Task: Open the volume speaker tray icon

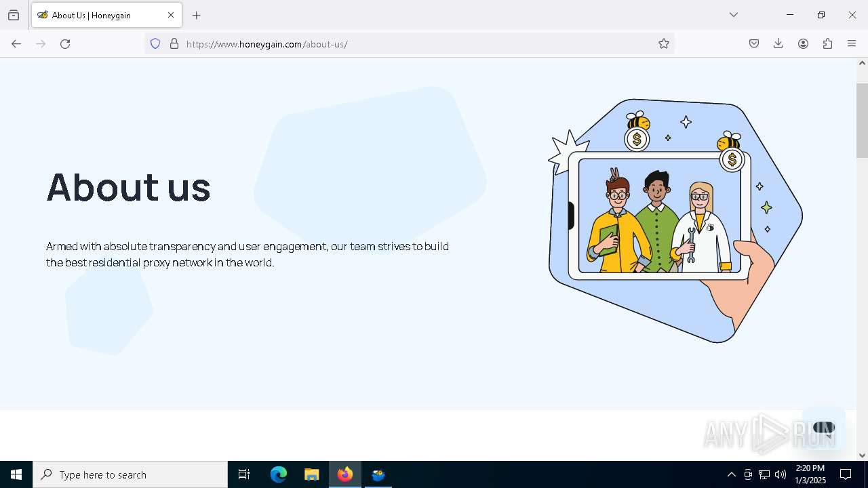Action: [781, 474]
